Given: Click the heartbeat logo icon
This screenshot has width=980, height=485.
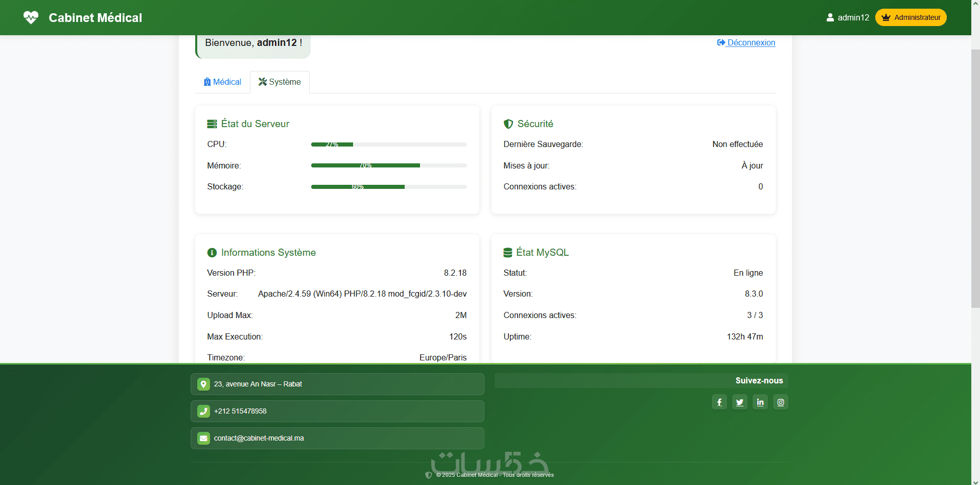Looking at the screenshot, I should click(31, 17).
